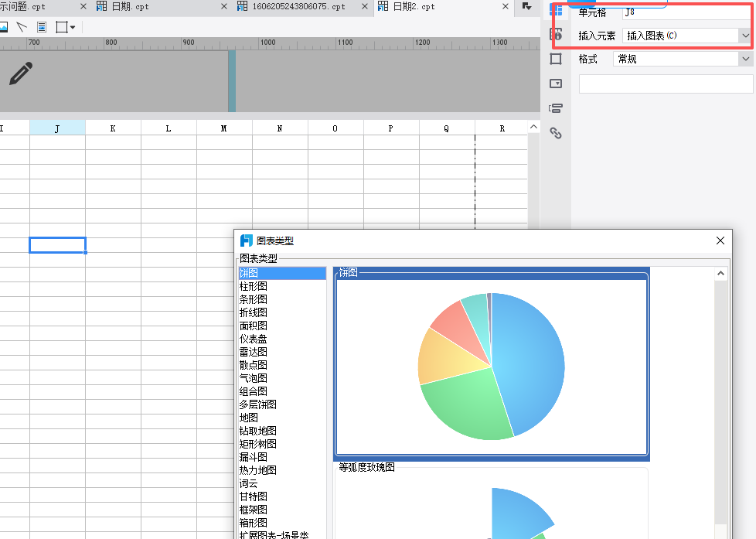
Task: Select the square frame icon in right sidebar
Action: click(556, 59)
